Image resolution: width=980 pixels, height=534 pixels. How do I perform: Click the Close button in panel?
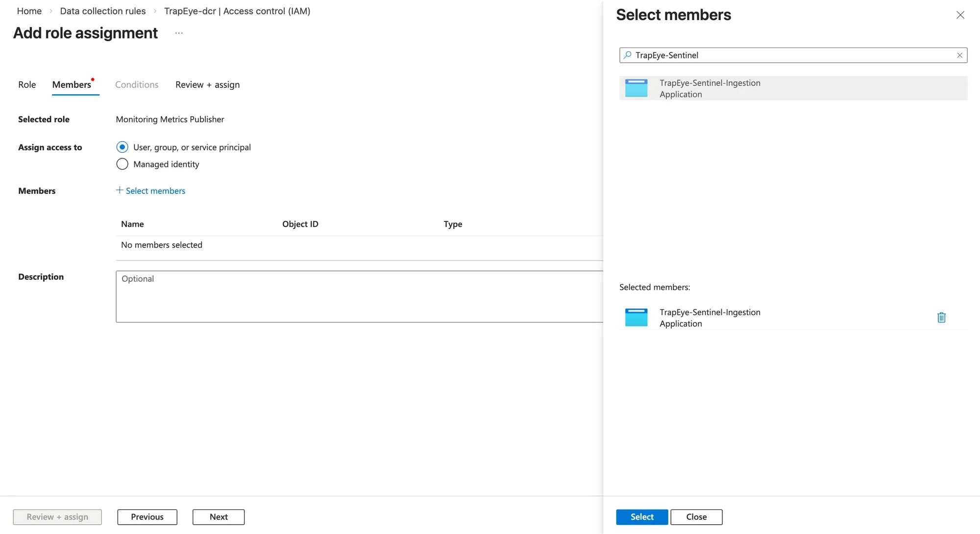click(696, 517)
